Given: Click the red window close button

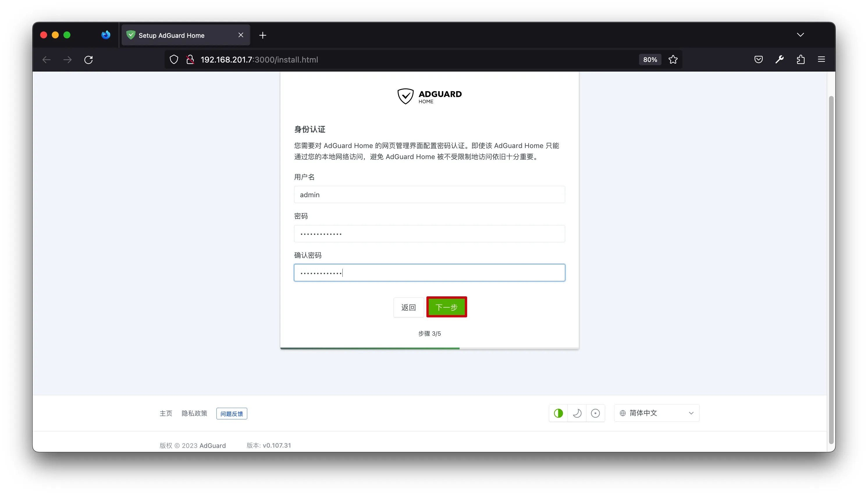Looking at the screenshot, I should (44, 35).
